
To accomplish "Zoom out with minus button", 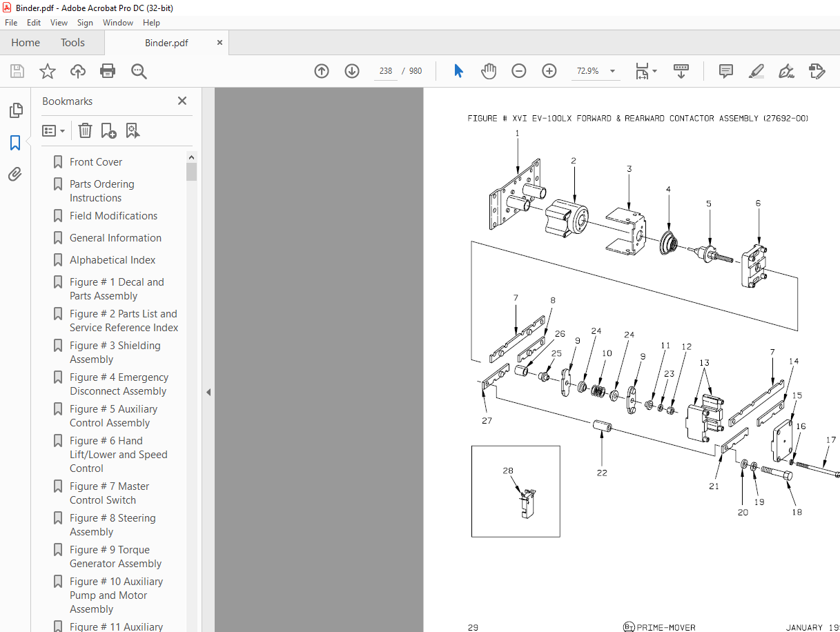I will click(519, 71).
